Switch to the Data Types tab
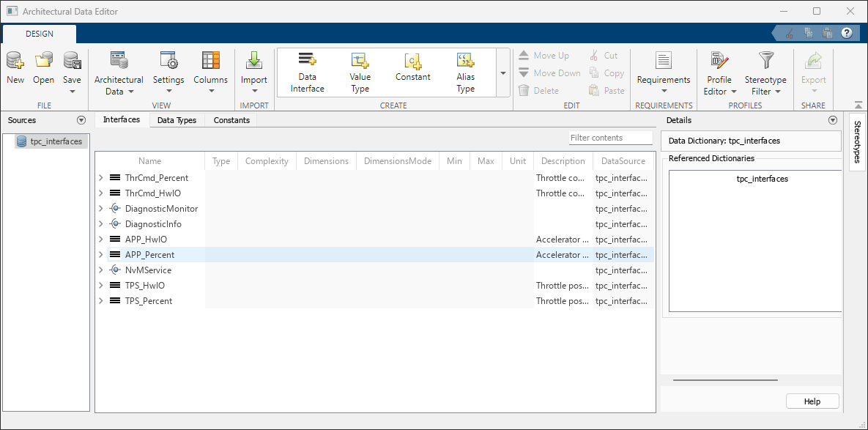This screenshot has width=868, height=430. click(x=177, y=120)
